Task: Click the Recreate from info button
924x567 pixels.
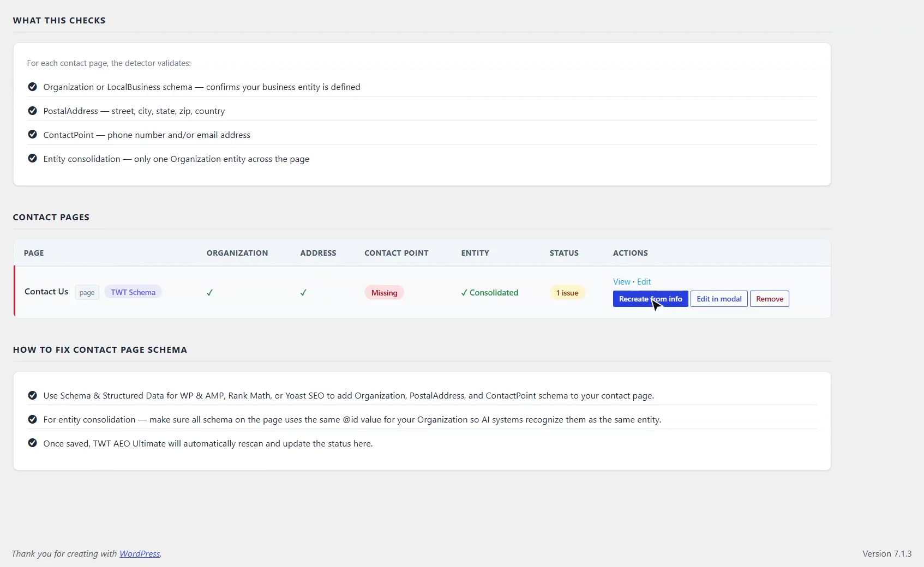Action: [650, 299]
